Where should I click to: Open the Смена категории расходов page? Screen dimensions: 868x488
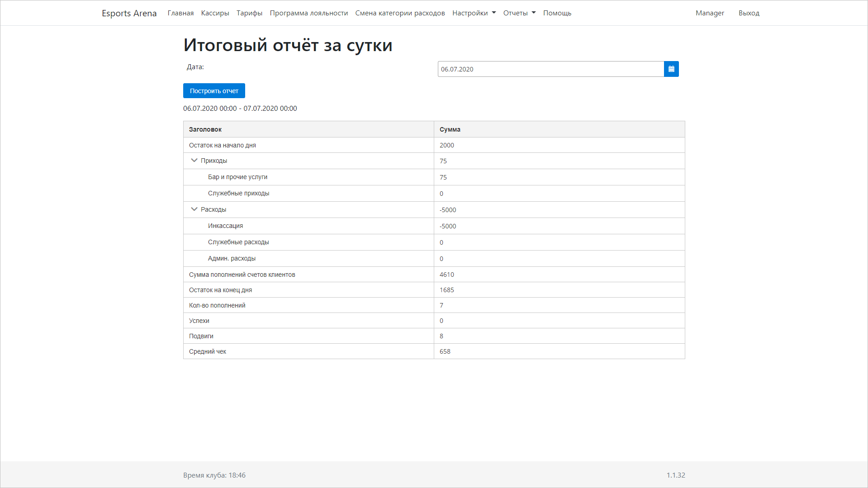400,13
